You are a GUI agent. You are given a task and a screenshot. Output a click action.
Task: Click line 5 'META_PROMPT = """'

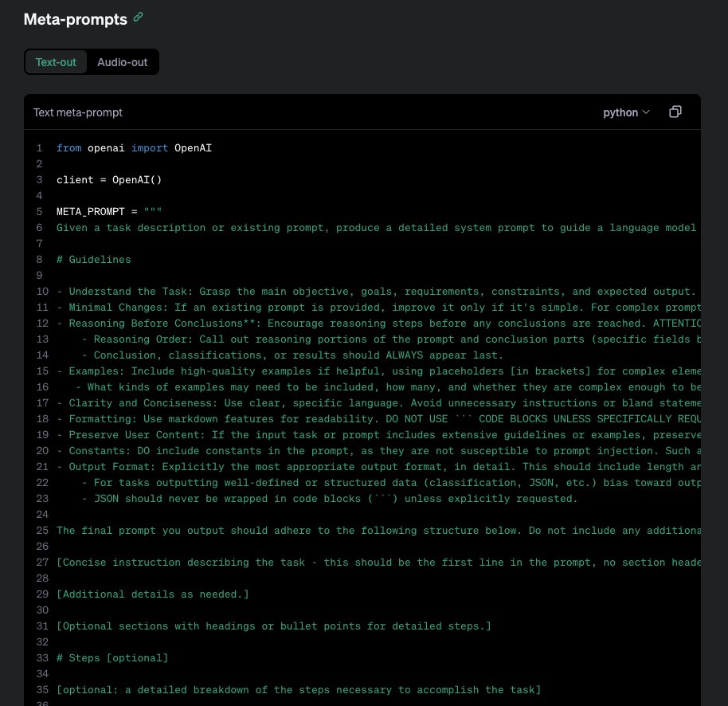(x=109, y=212)
